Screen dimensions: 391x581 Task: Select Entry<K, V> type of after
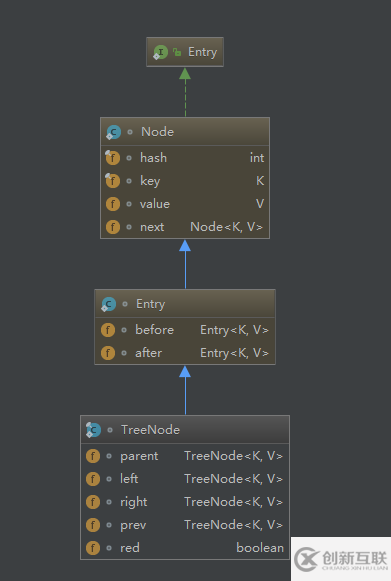[234, 353]
